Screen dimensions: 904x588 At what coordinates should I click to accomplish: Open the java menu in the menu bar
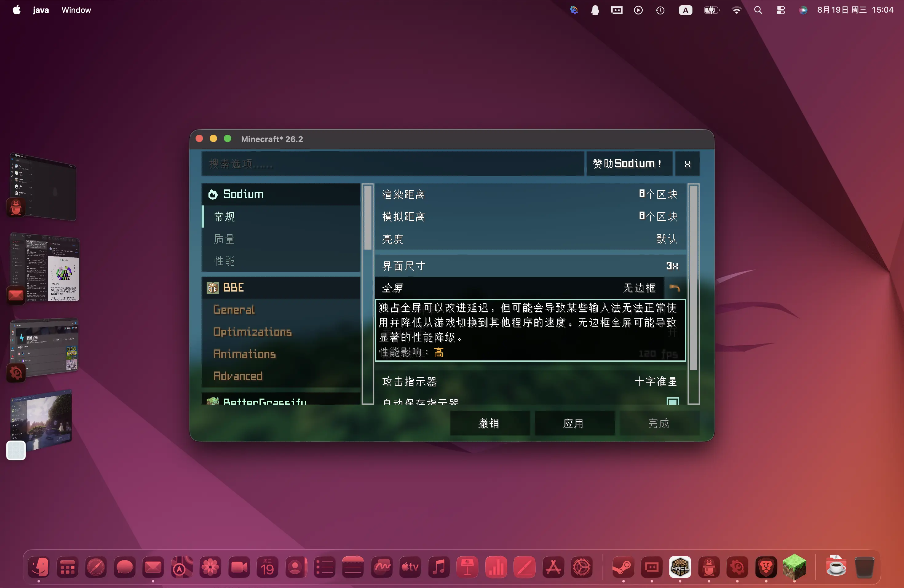pos(41,10)
